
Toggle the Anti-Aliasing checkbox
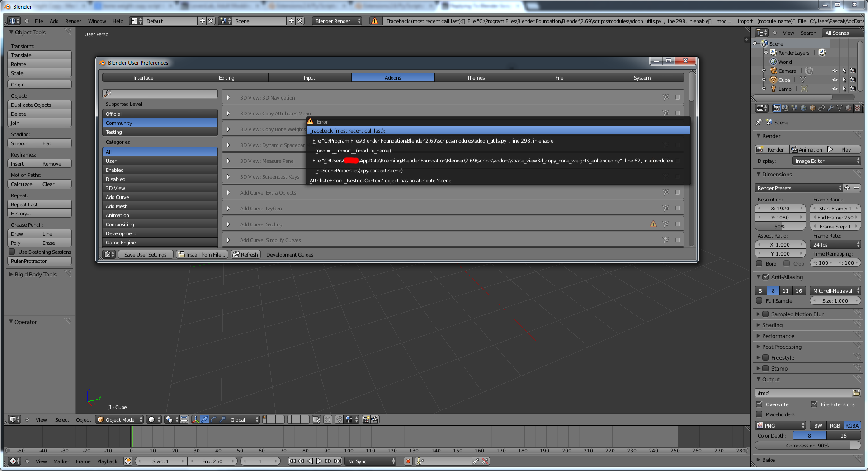pyautogui.click(x=765, y=277)
